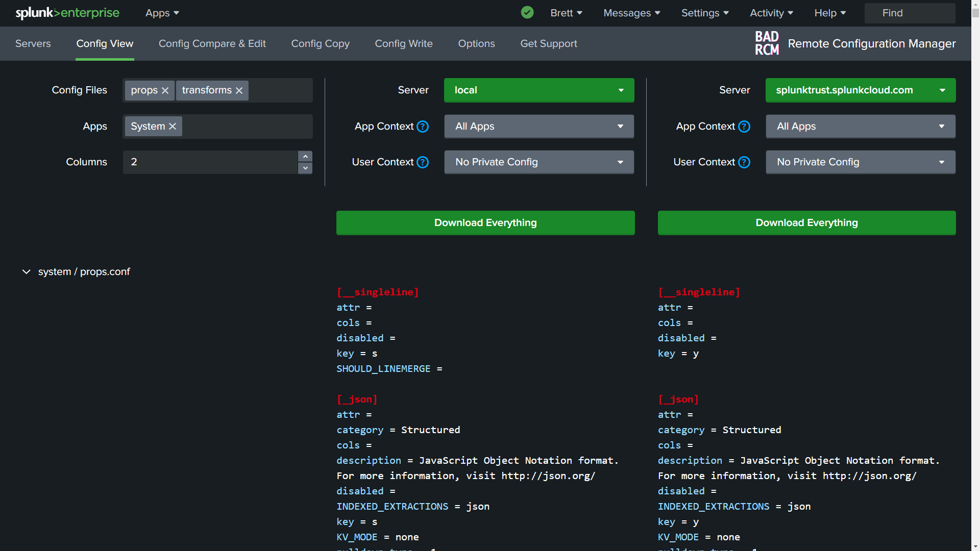Open the Help menu
Screen dimensions: 980x551
pyautogui.click(x=830, y=13)
